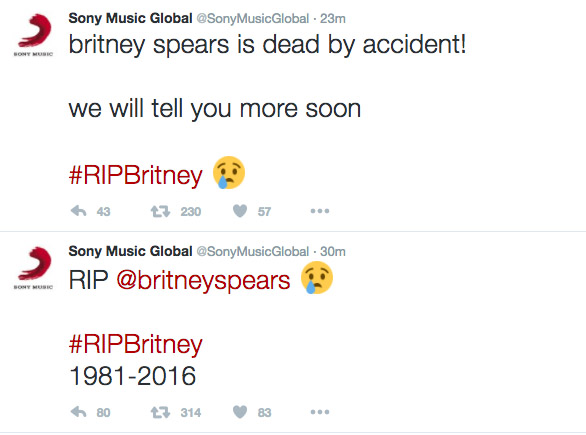Screen dimensions: 586x435
Task: Open #RIPBritney hashtag in second tweet
Action: coord(136,344)
